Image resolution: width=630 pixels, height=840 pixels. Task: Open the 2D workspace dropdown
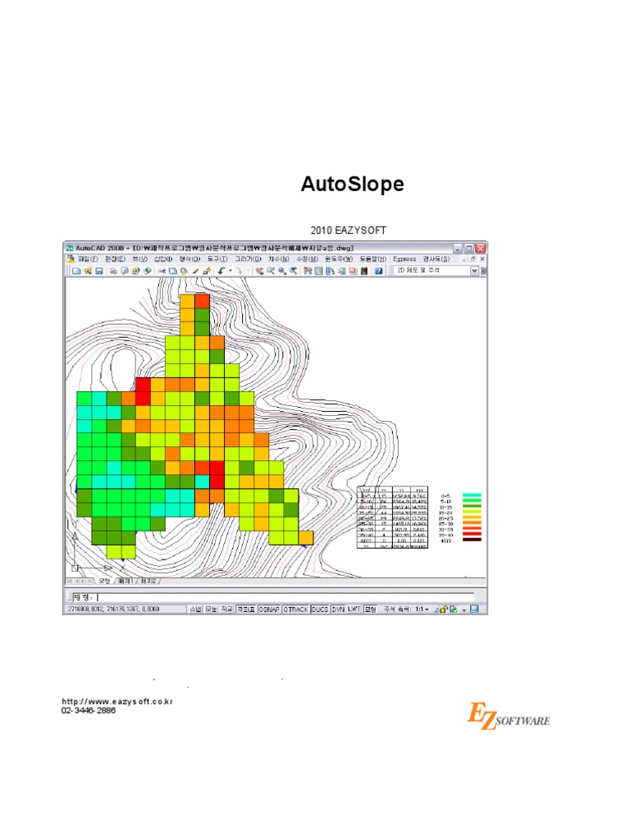click(474, 271)
